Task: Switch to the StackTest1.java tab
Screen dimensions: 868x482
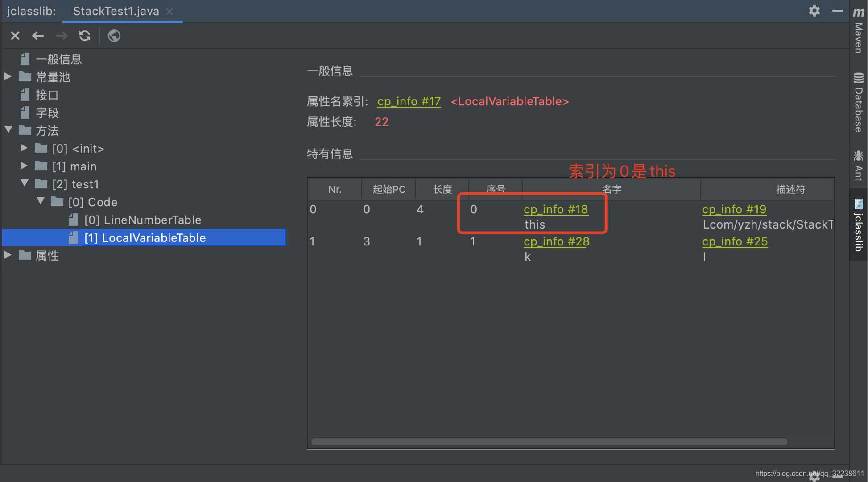Action: [x=116, y=11]
